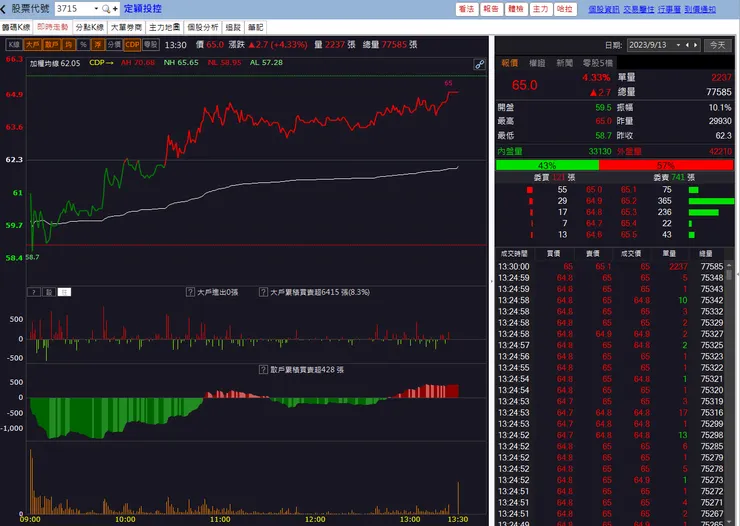
Task: Switch to 即時走勢 tab
Action: pos(53,27)
